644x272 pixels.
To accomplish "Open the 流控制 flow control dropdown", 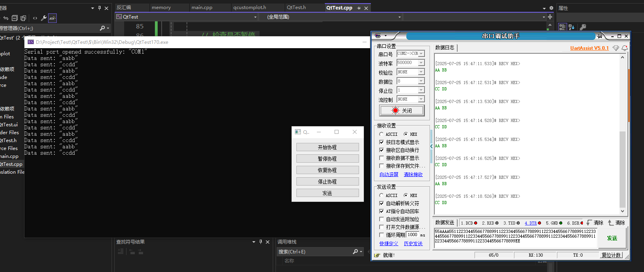I will (x=421, y=99).
